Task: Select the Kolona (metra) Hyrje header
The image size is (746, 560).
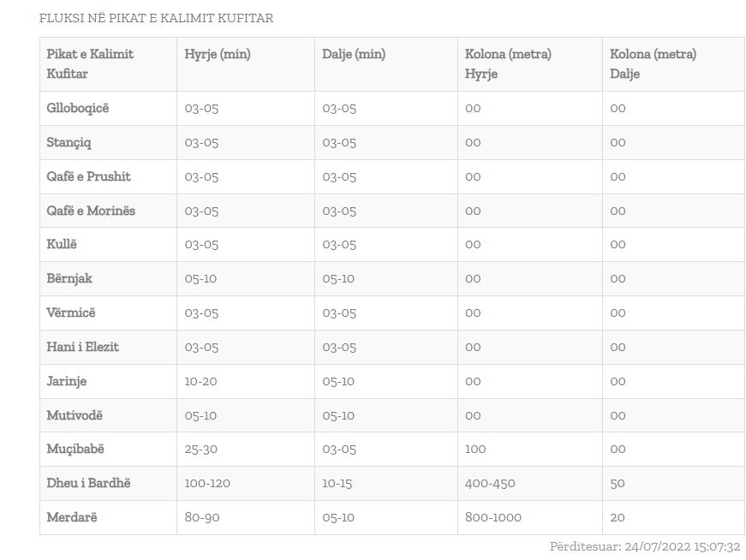Action: 508,63
